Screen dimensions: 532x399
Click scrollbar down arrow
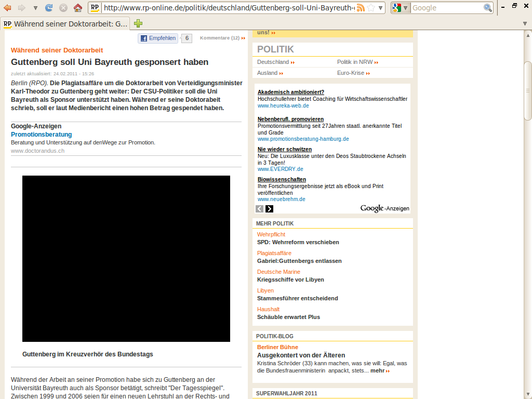(x=528, y=395)
